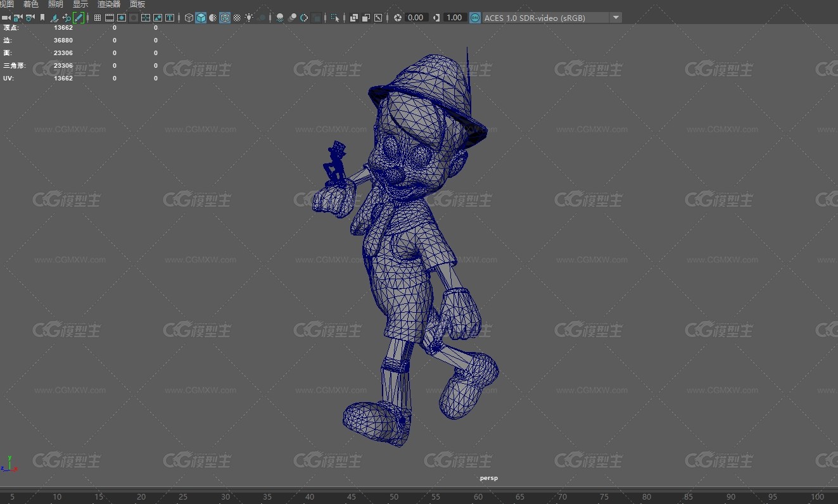The width and height of the screenshot is (838, 504).
Task: Toggle the Gate Mask icon
Action: (134, 18)
